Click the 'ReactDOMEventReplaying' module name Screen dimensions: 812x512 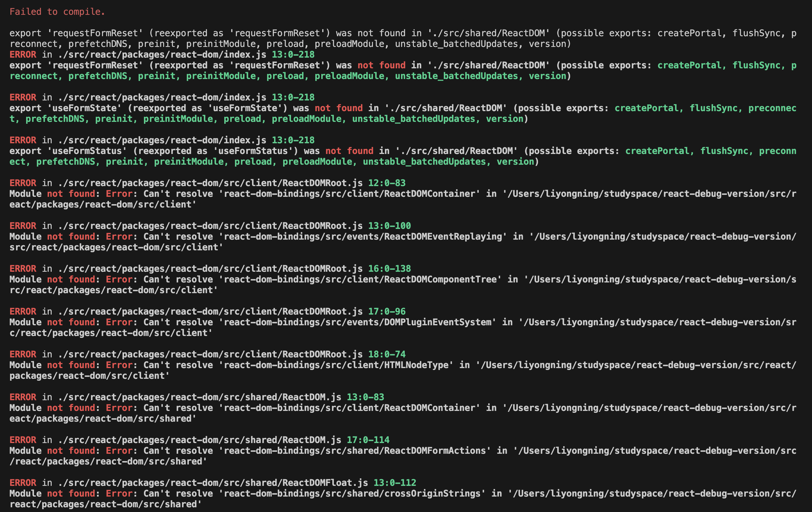pyautogui.click(x=443, y=236)
